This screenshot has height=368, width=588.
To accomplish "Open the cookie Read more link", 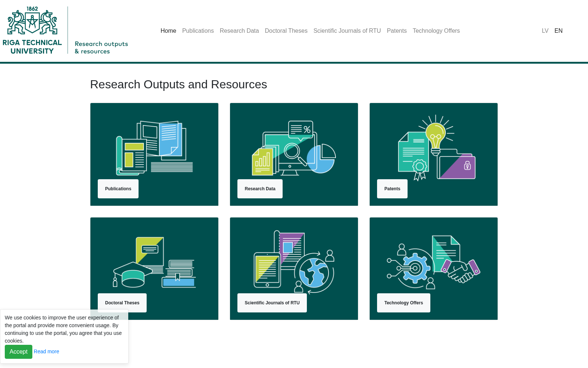I will click(46, 351).
